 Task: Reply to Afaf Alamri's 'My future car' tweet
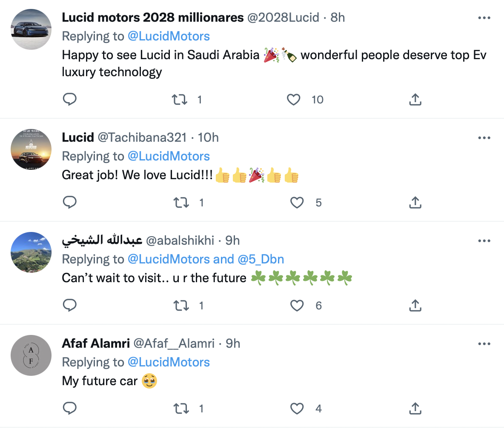70,408
